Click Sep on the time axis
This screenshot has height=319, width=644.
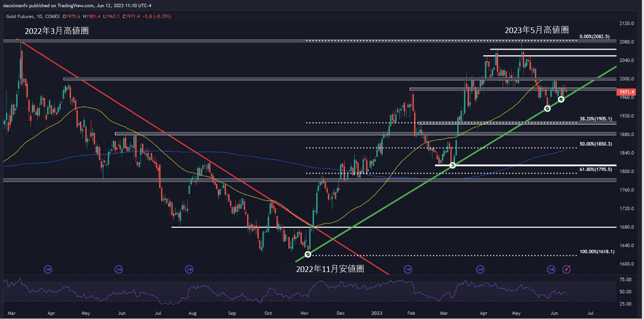(232, 313)
